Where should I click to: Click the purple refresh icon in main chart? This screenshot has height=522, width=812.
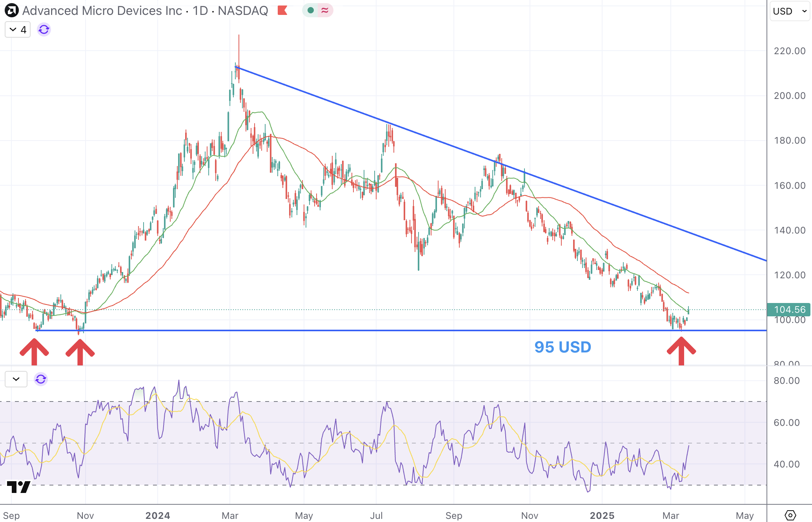pos(44,30)
